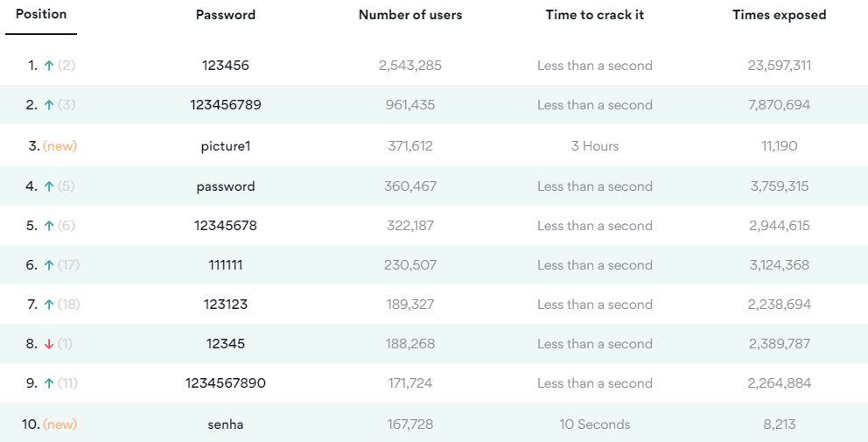Click the up arrow in the 12345678 row
The height and width of the screenshot is (442, 868).
[49, 226]
